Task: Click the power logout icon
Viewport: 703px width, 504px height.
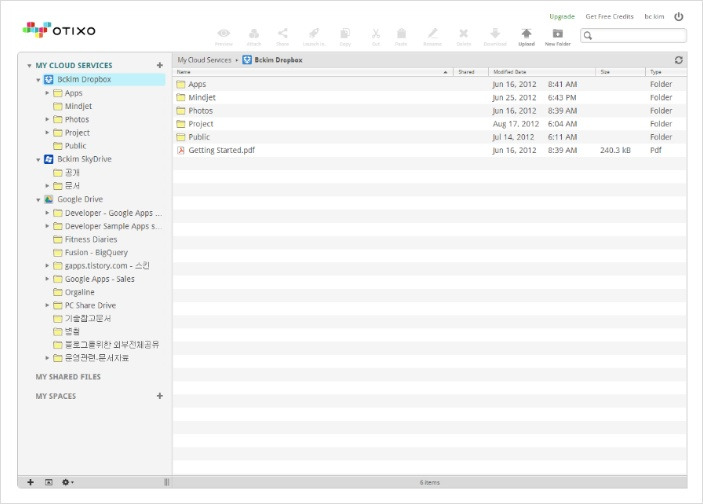Action: [x=678, y=17]
